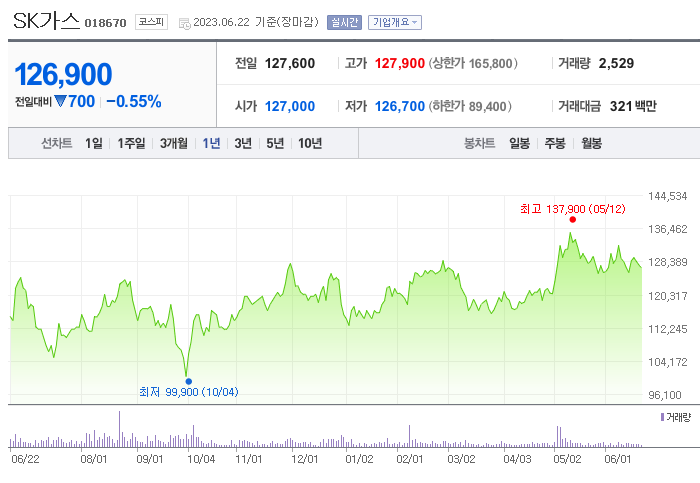Click the 실시간 real-time button

pyautogui.click(x=344, y=22)
